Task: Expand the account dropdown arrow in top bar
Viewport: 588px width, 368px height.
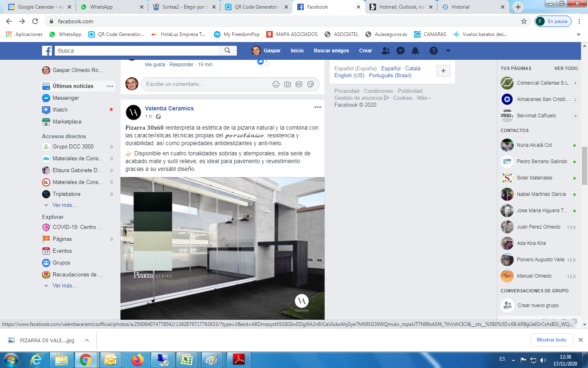Action: [x=448, y=51]
